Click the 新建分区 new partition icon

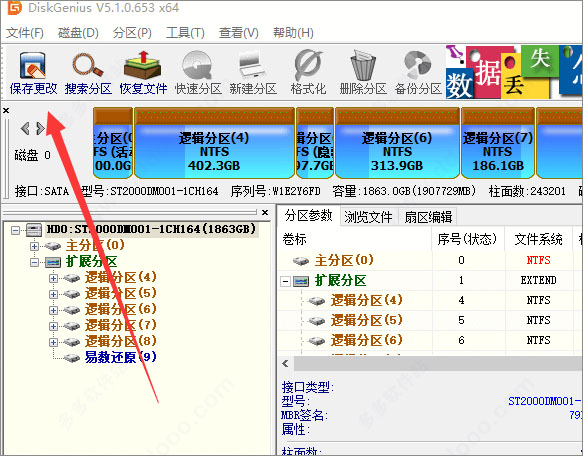(x=252, y=65)
